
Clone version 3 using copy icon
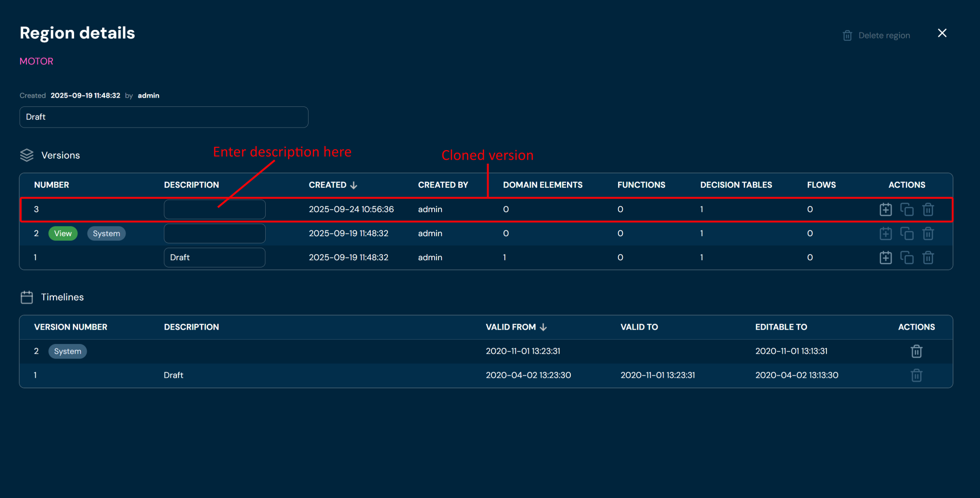coord(907,209)
